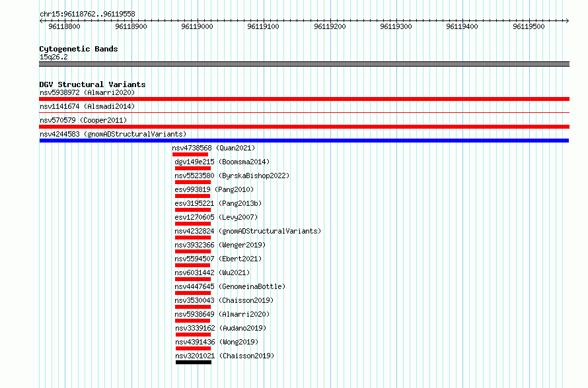Select esv3195221 (Pang2013b) variant label
Image resolution: width=588 pixels, height=388 pixels.
coord(218,203)
